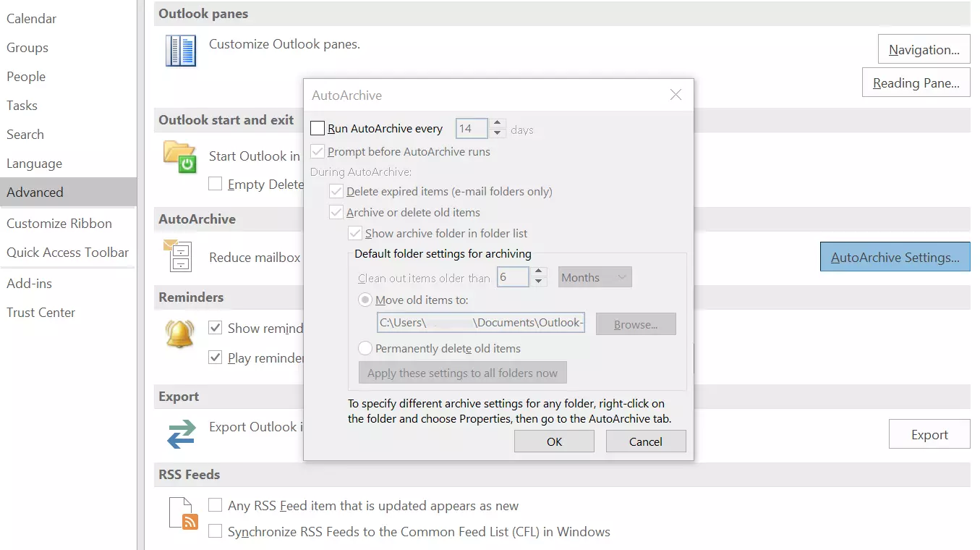Click the Export double-arrow icon
This screenshot has width=980, height=550.
(x=180, y=433)
